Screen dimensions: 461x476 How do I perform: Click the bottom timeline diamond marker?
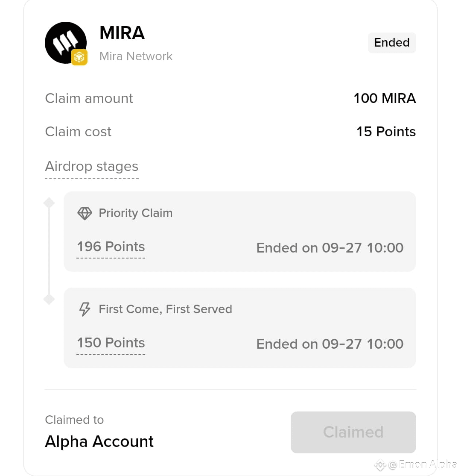coord(49,300)
